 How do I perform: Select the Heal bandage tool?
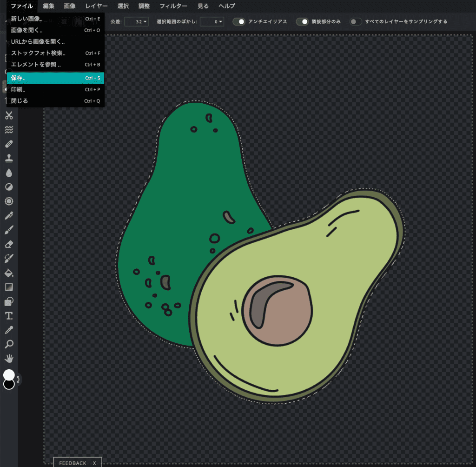pos(9,144)
